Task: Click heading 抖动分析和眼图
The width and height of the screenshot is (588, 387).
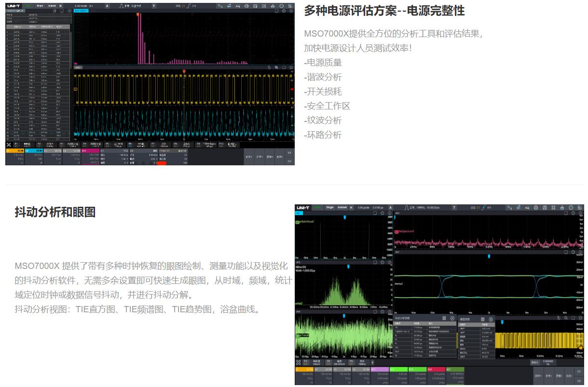Action: click(x=55, y=212)
